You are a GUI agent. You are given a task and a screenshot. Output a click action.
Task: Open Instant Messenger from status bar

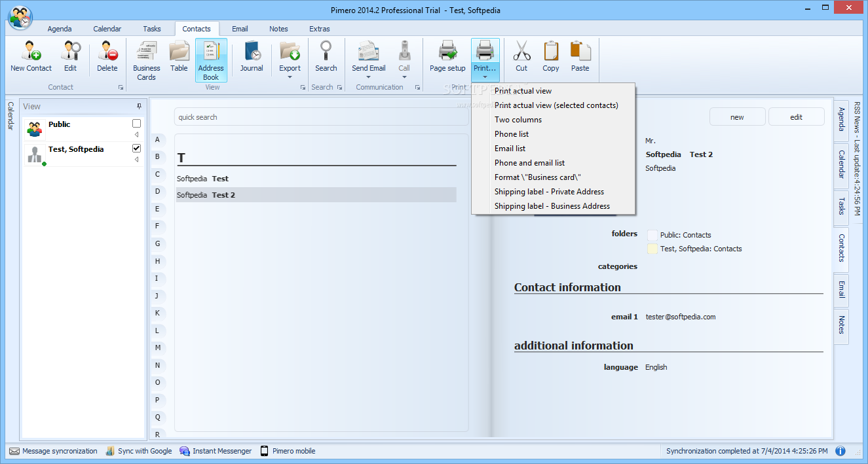click(x=216, y=451)
